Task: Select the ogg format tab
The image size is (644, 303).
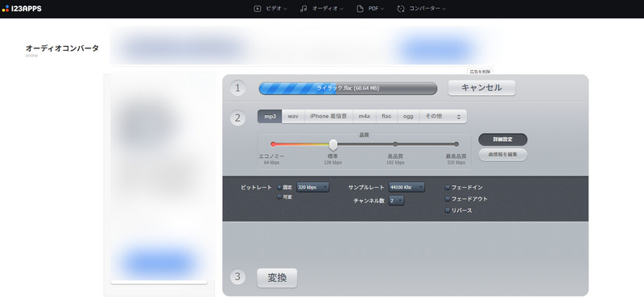Action: pyautogui.click(x=408, y=116)
